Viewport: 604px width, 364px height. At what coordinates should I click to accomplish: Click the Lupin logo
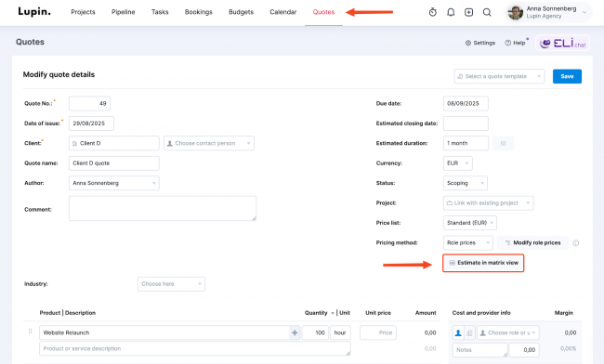pos(34,11)
